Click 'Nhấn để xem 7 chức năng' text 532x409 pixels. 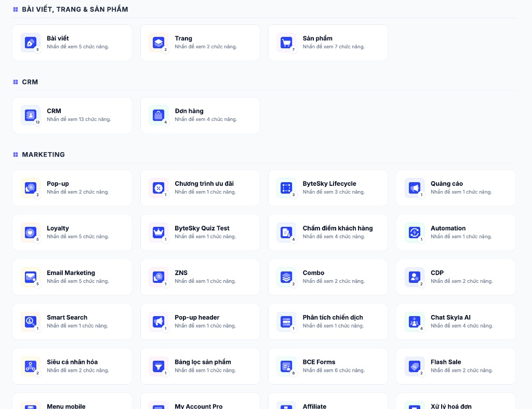click(334, 47)
